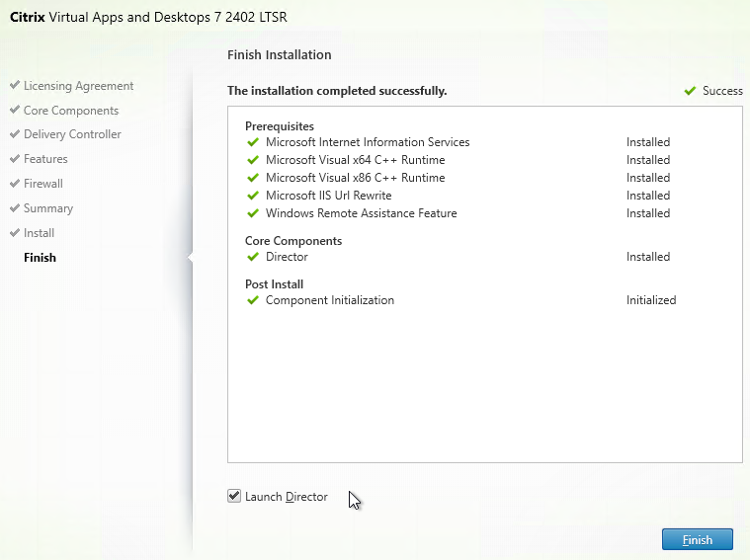Screen dimensions: 750x560
Task: Click the Initialized status text
Action: pos(651,300)
